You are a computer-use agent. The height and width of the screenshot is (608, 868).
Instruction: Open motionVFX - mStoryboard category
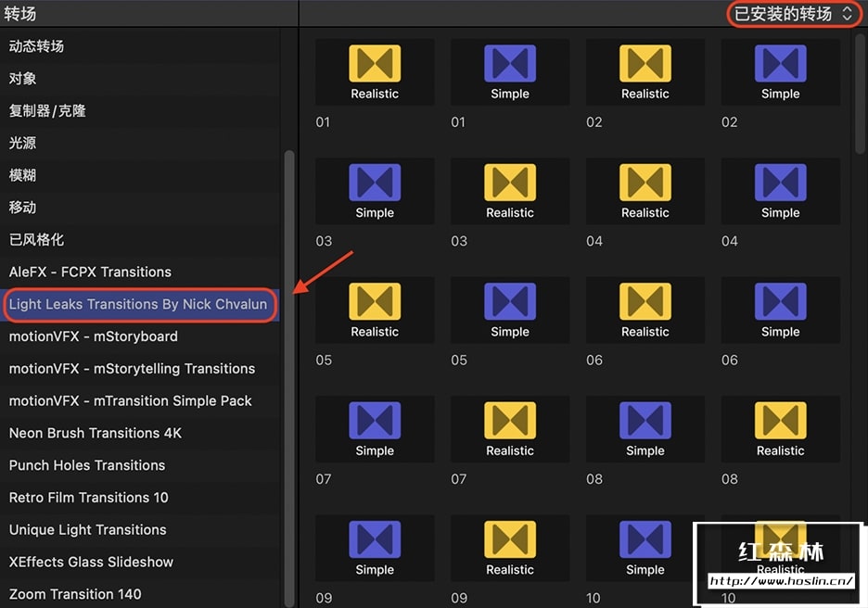tap(139, 336)
